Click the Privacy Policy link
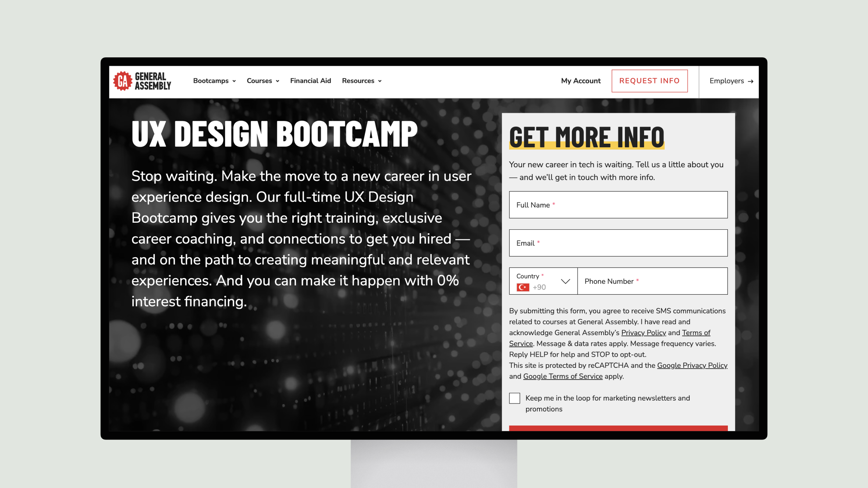 644,333
